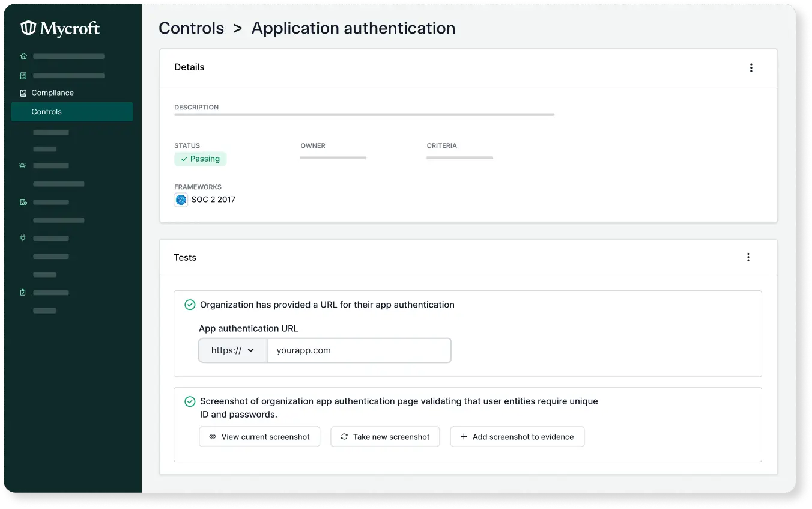Click the Mycroft shield logo
812x509 pixels.
pyautogui.click(x=28, y=28)
